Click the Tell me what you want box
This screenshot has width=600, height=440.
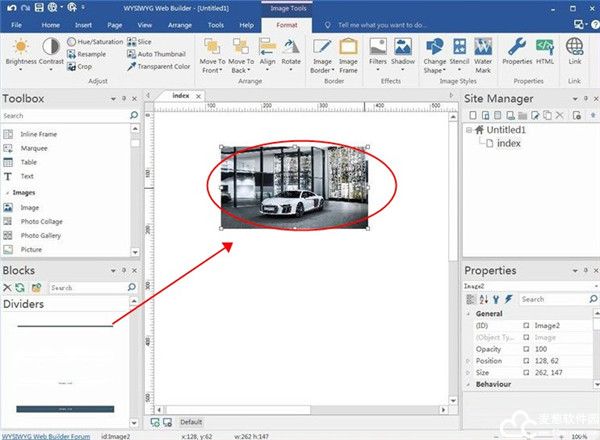[382, 25]
